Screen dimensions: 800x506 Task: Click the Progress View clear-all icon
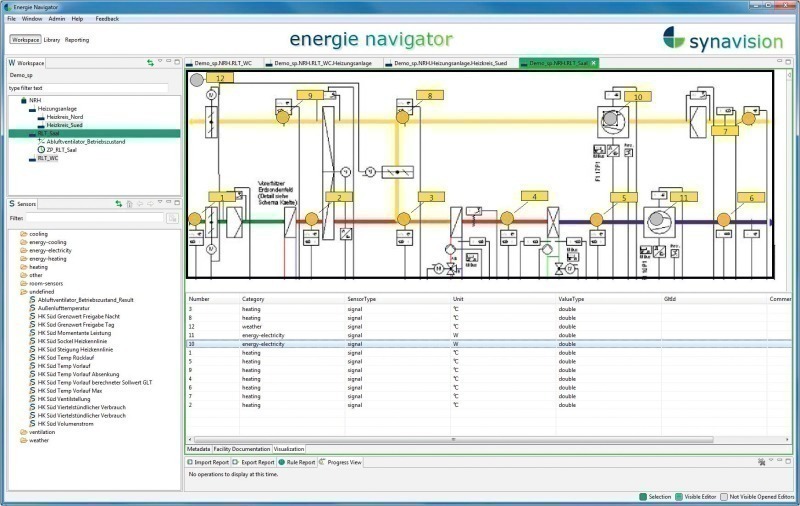pyautogui.click(x=762, y=462)
